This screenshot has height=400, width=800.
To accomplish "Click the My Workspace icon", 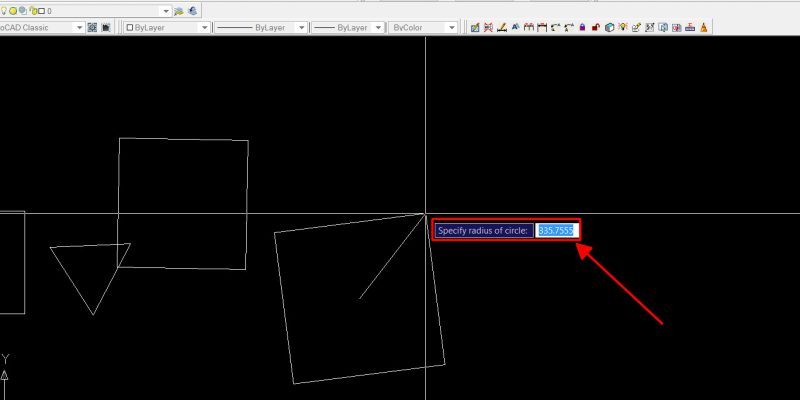I will 106,28.
